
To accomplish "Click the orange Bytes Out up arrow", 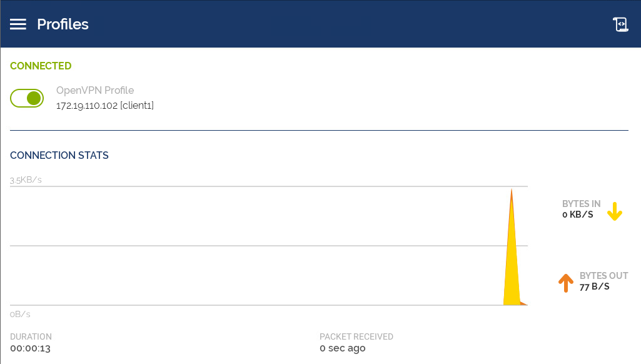I will click(565, 283).
